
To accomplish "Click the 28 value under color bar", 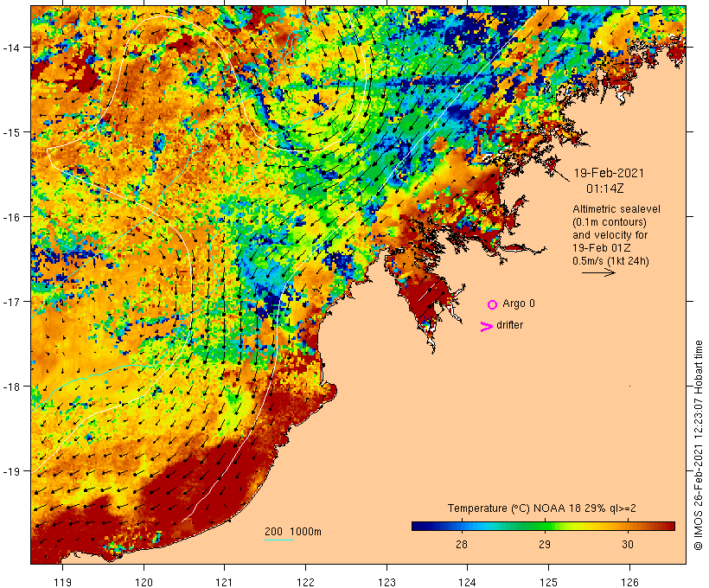I will pos(461,544).
